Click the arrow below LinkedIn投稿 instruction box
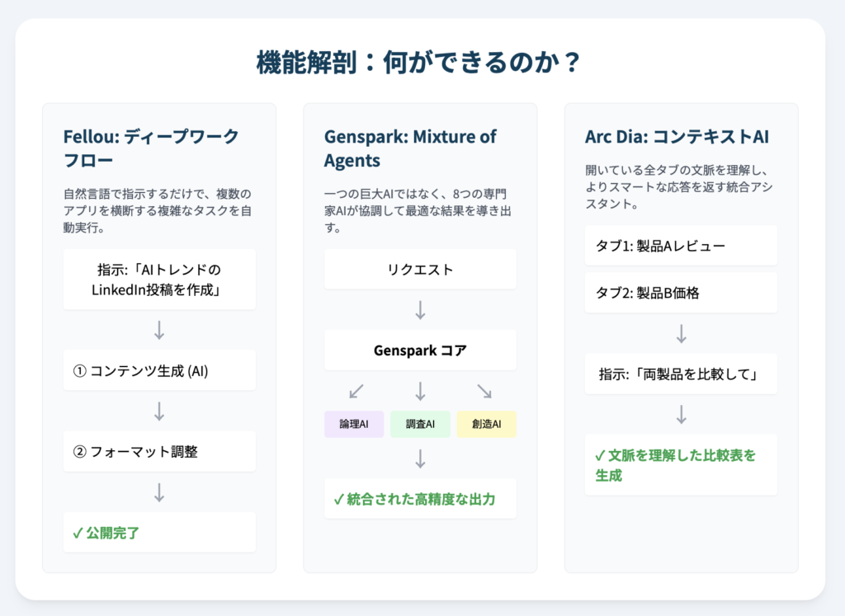 [159, 330]
